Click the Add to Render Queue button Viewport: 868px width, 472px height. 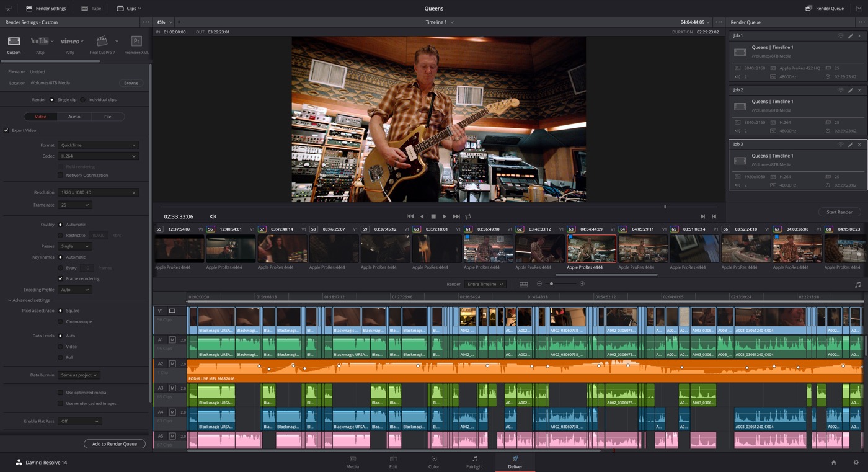pos(115,444)
